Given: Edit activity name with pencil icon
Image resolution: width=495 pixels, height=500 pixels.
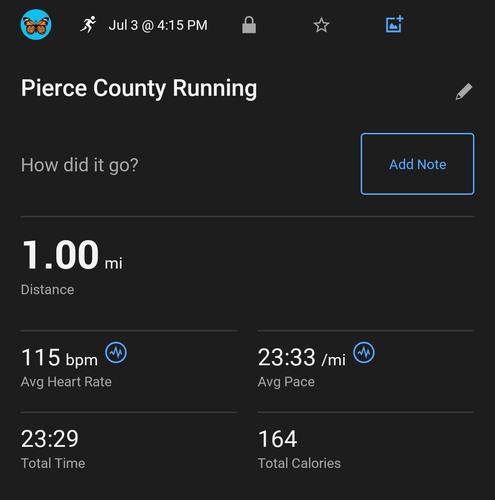Looking at the screenshot, I should click(464, 91).
